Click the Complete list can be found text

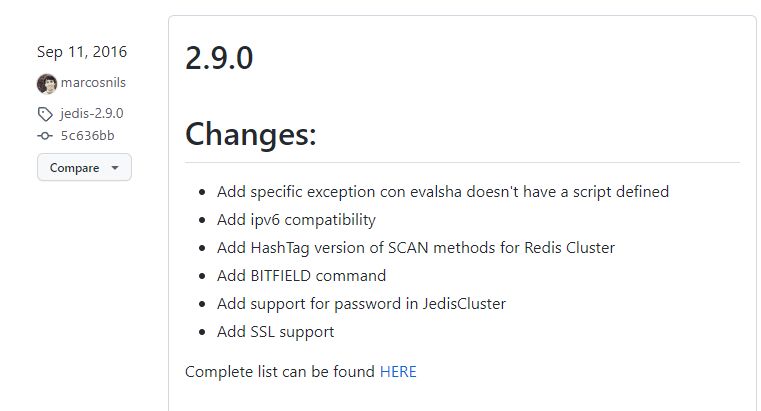tap(280, 372)
